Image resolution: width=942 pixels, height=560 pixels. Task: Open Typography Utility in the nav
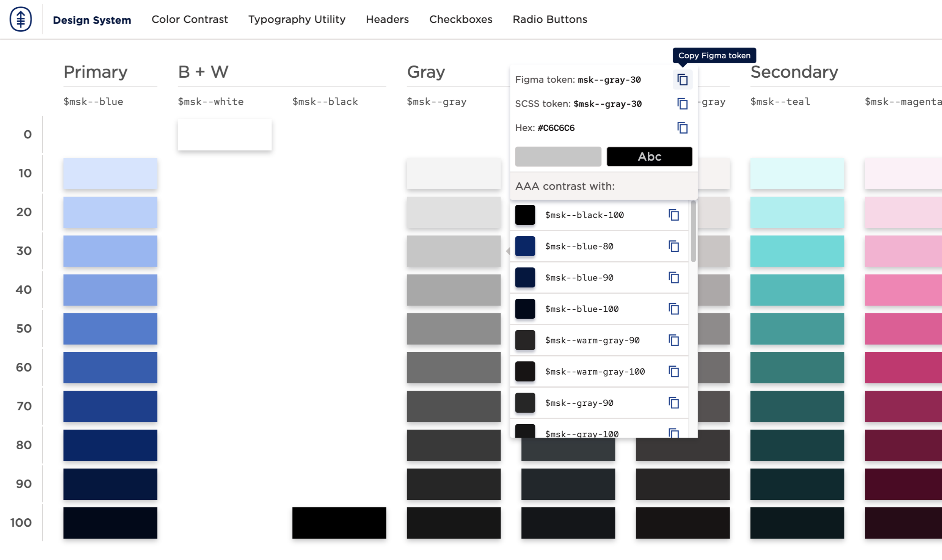click(x=297, y=19)
